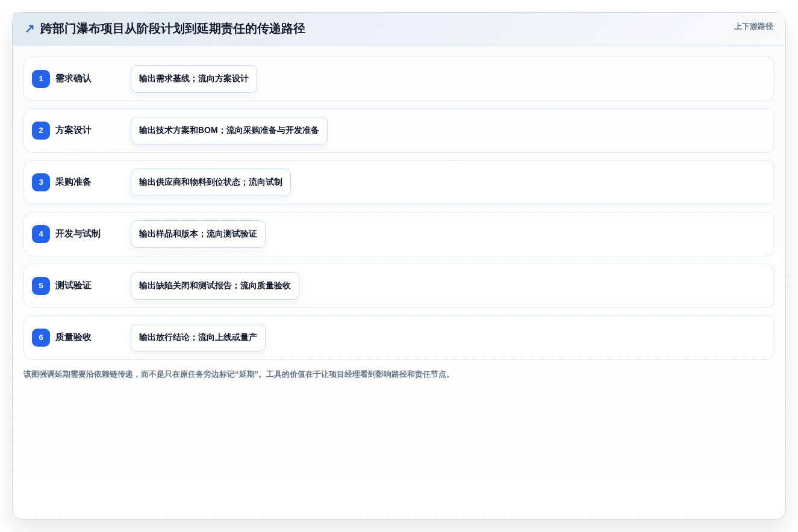Click the 输出放行结论；流向上线或量产 chip
798x532 pixels.
tap(198, 338)
